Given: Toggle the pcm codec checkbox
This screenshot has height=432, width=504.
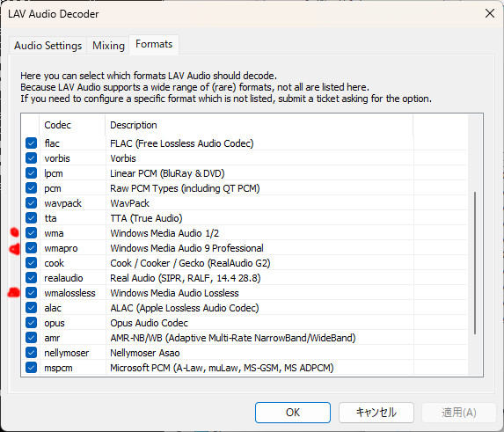Looking at the screenshot, I should [x=31, y=188].
